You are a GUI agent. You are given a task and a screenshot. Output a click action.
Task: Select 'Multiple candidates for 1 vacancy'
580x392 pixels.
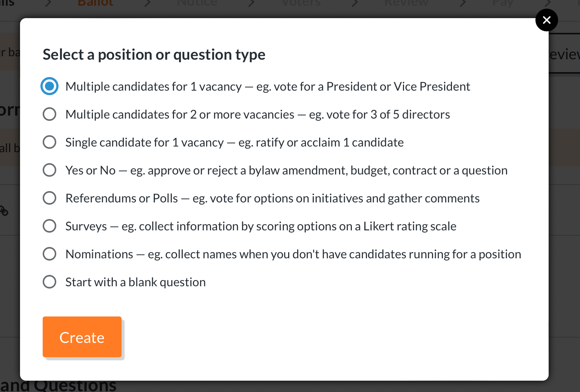pos(49,86)
